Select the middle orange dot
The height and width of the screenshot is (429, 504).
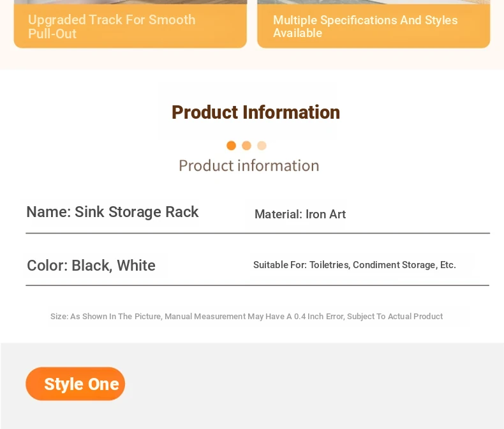[x=246, y=146]
